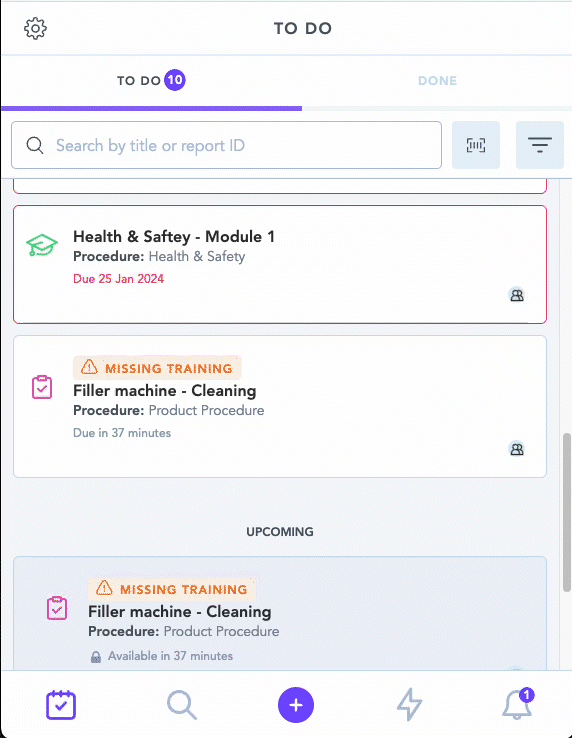Screen dimensions: 572x738
Task: Open the filter options icon
Action: pos(540,145)
